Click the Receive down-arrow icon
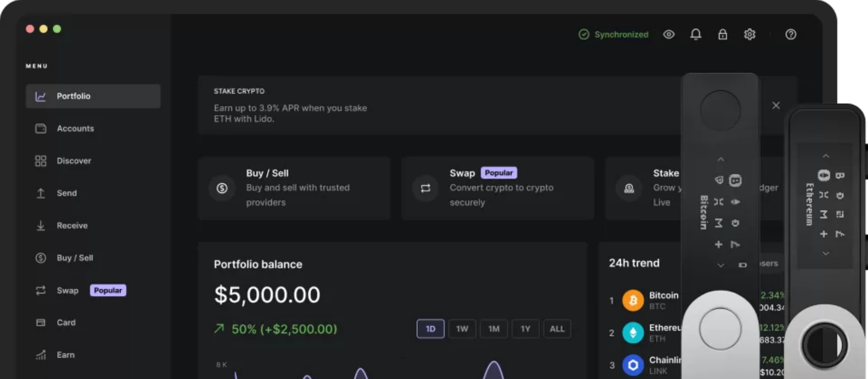Image resolution: width=868 pixels, height=379 pixels. click(41, 226)
